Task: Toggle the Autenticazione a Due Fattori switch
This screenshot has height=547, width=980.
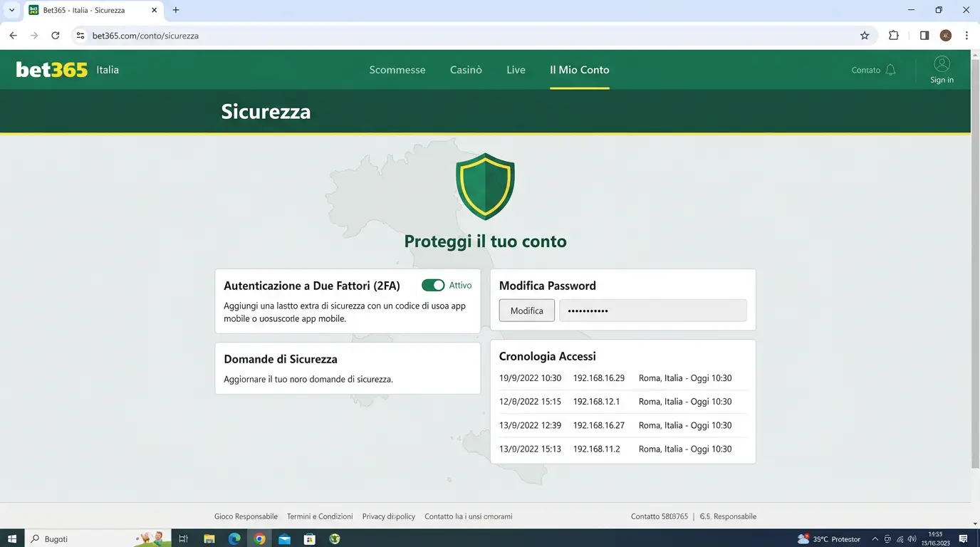Action: tap(433, 285)
